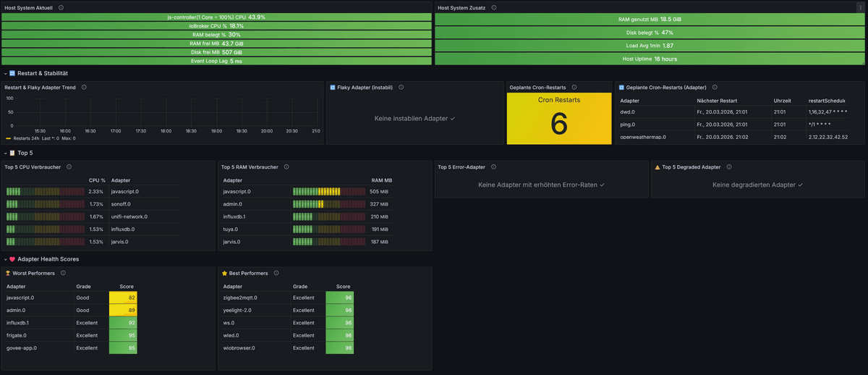Click info icon next to Worst Performers title

[x=63, y=273]
